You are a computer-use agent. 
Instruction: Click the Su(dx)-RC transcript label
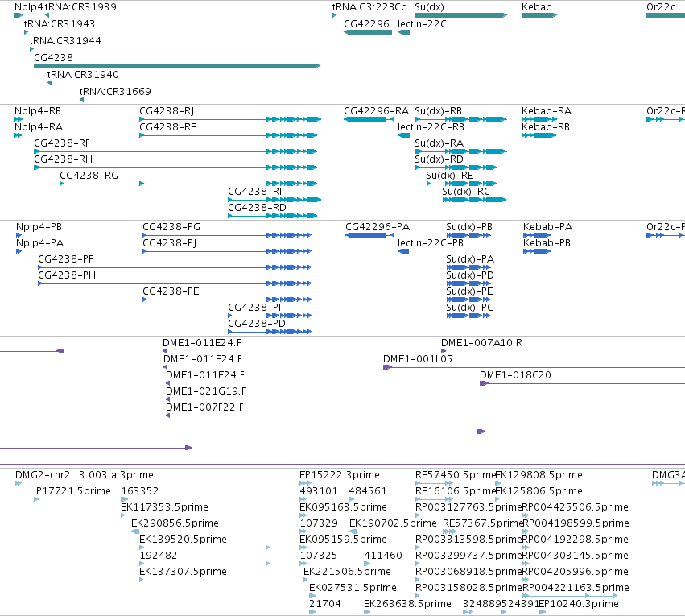(466, 192)
